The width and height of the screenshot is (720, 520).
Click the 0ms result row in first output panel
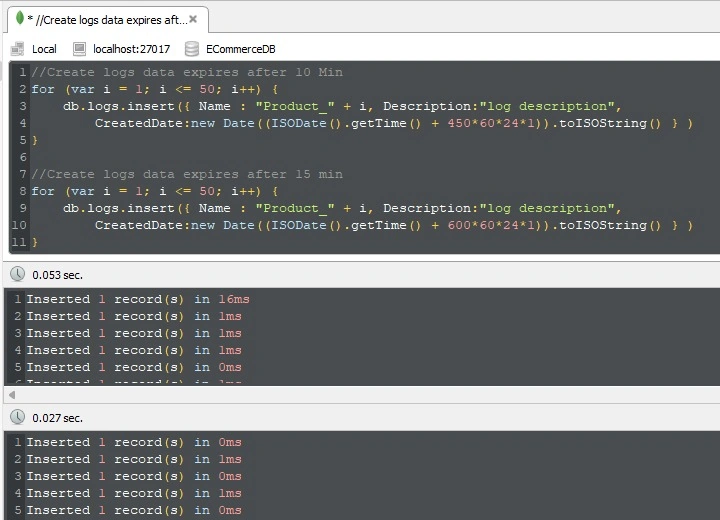point(134,367)
